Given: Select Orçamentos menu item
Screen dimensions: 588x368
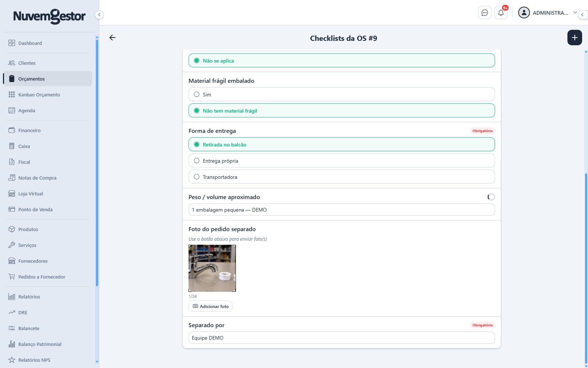Looking at the screenshot, I should point(48,79).
